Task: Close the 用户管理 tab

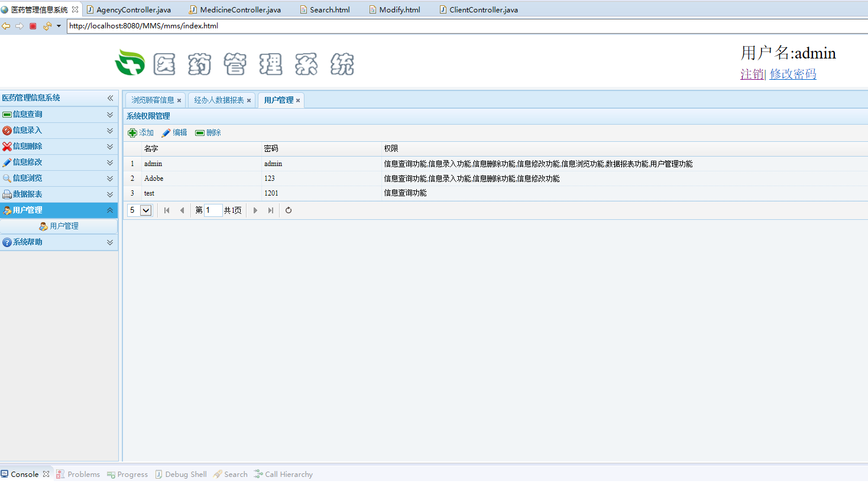Action: 298,100
